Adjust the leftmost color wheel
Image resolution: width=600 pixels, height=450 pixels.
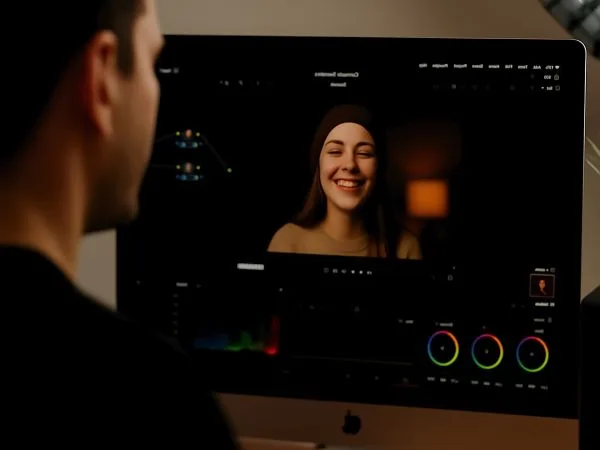[x=443, y=348]
